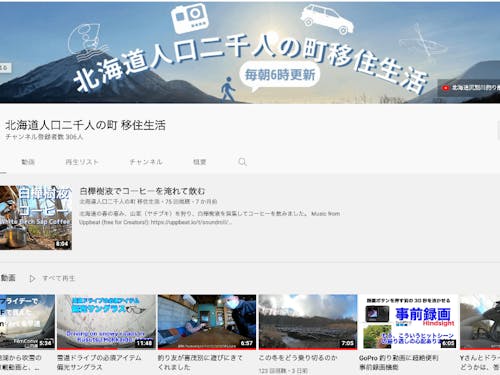The height and width of the screenshot is (375, 500).
Task: Open the 11:48 sunglasses video thumbnail
Action: (x=106, y=322)
